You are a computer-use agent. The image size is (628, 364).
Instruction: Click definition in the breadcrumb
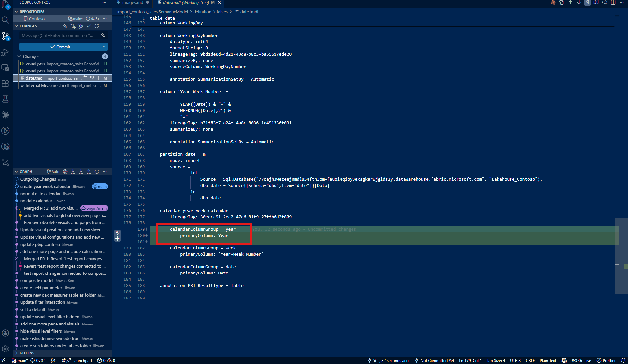[202, 12]
